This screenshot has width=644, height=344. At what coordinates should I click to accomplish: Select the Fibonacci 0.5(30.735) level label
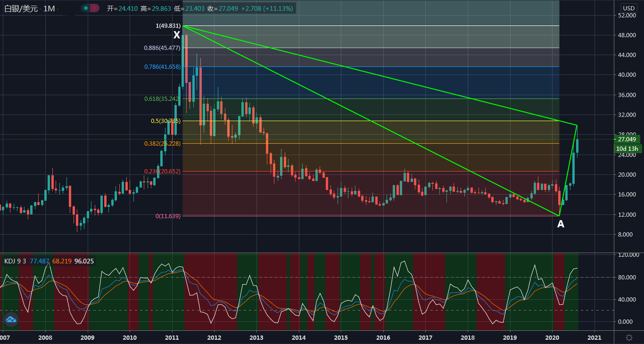coord(165,121)
